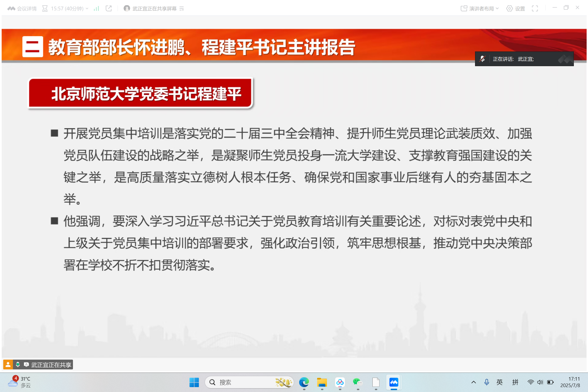Click the network signal quality icon
This screenshot has height=392, width=588.
click(96, 8)
